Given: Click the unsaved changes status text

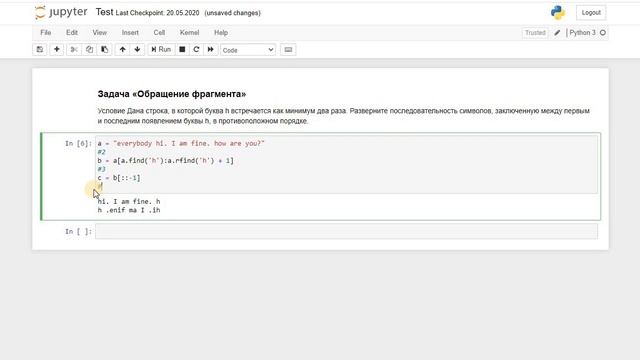Looking at the screenshot, I should click(232, 13).
